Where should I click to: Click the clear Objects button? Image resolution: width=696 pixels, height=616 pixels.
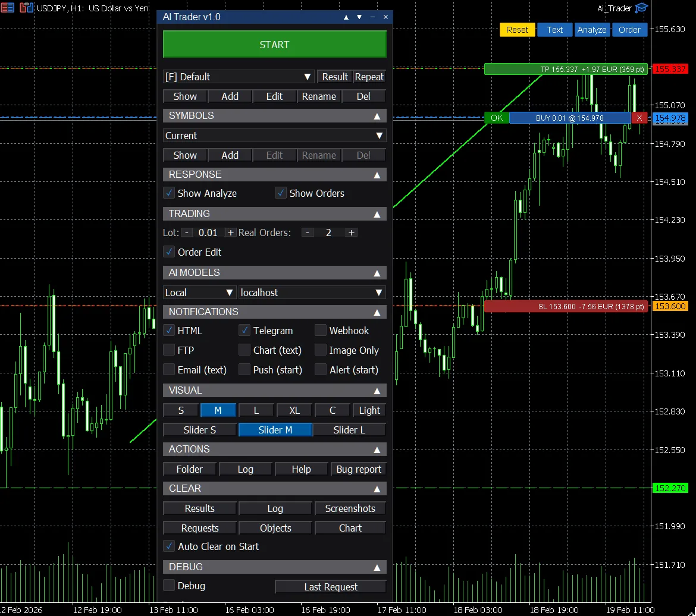[275, 528]
